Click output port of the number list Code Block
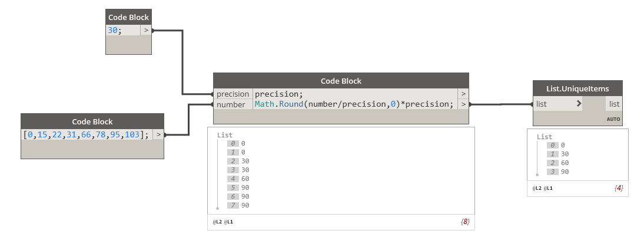Viewport: 644px width, 237px height. click(158, 134)
